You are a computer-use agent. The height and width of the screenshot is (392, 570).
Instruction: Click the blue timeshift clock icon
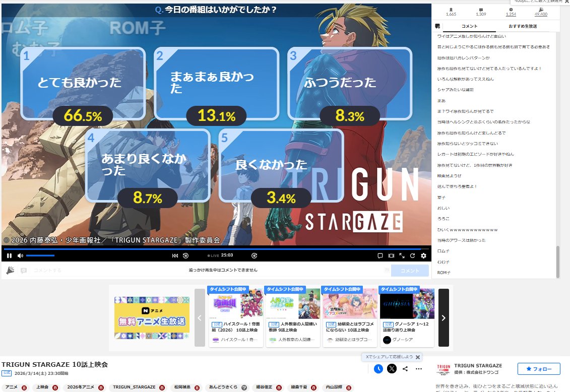(x=378, y=369)
